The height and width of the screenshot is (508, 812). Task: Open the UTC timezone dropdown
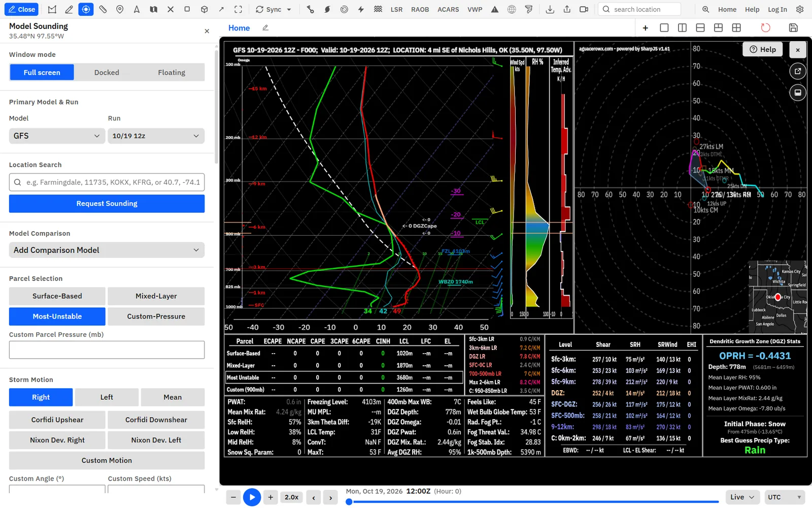click(x=785, y=497)
